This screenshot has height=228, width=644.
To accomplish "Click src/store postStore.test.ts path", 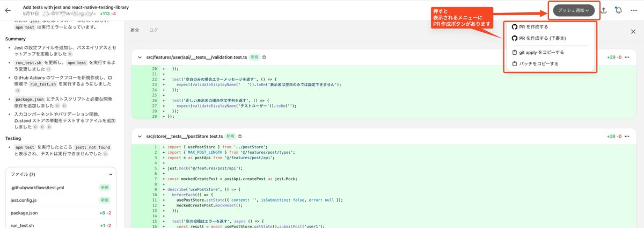I will pyautogui.click(x=184, y=137).
